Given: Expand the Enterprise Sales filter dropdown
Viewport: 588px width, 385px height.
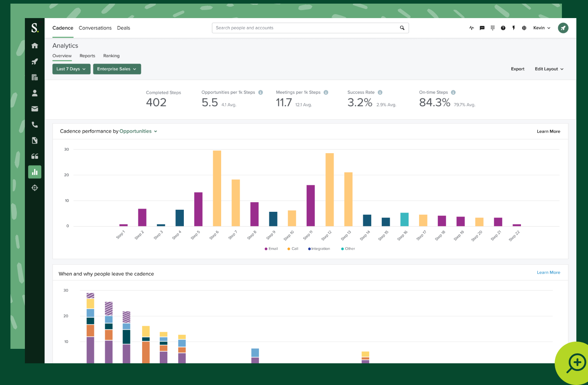Looking at the screenshot, I should tap(117, 69).
